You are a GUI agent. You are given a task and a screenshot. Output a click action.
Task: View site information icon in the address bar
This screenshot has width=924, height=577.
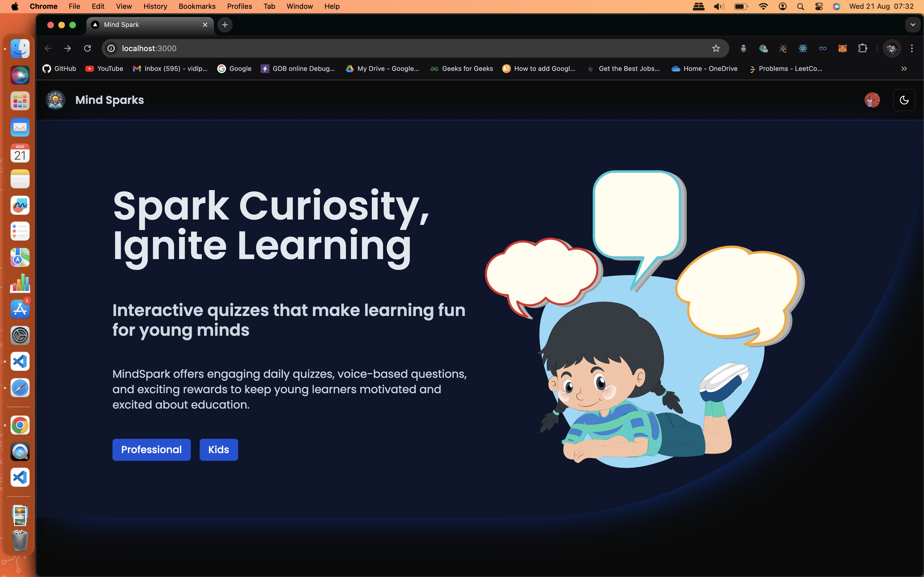pos(111,48)
